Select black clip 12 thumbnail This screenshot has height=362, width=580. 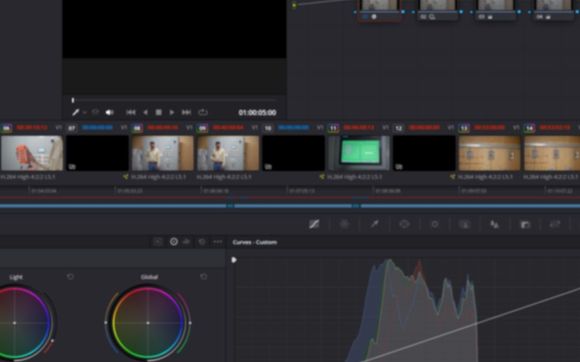[x=424, y=153]
